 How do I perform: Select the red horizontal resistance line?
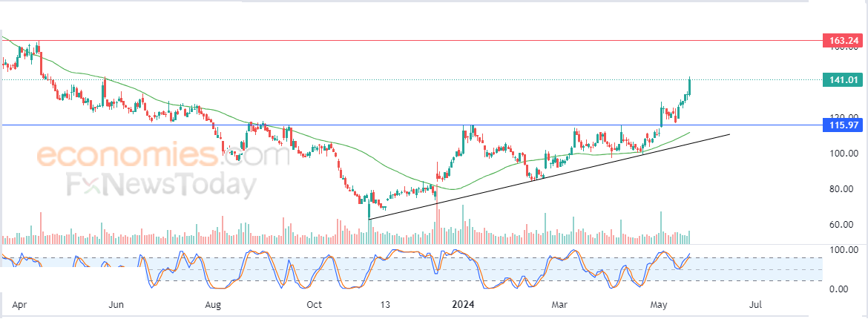click(x=412, y=40)
